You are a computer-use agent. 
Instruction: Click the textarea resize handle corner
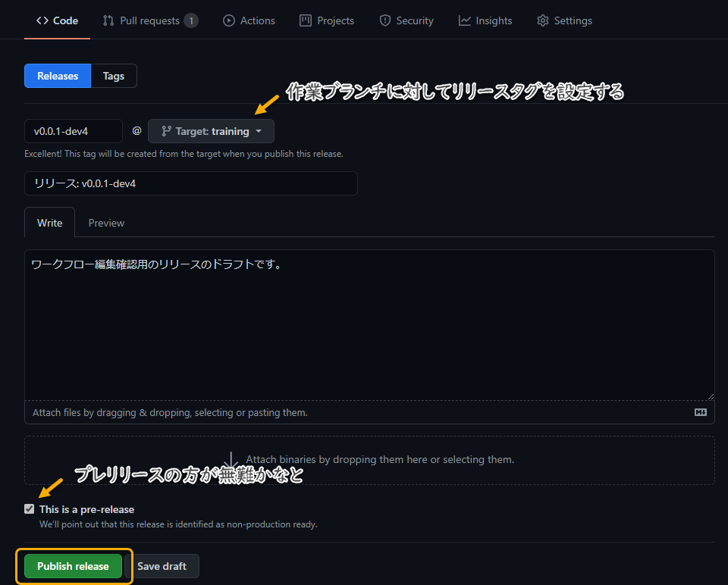click(711, 396)
